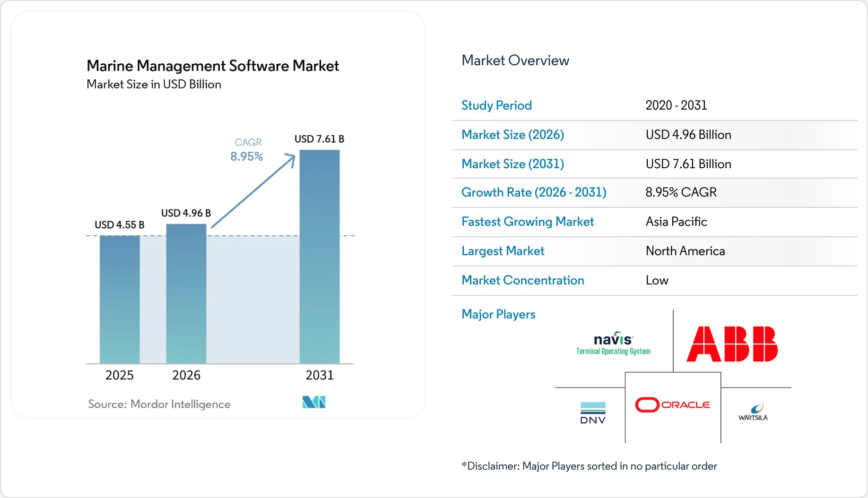Viewport: 868px width, 498px height.
Task: Click the 'Marine Management Software Market' title
Action: (x=213, y=66)
